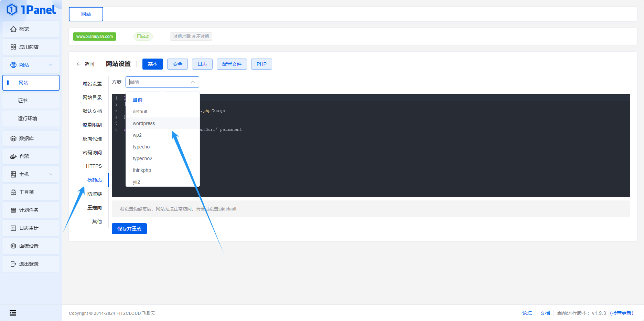Open the 概览 home icon
644x321 pixels.
tap(13, 29)
